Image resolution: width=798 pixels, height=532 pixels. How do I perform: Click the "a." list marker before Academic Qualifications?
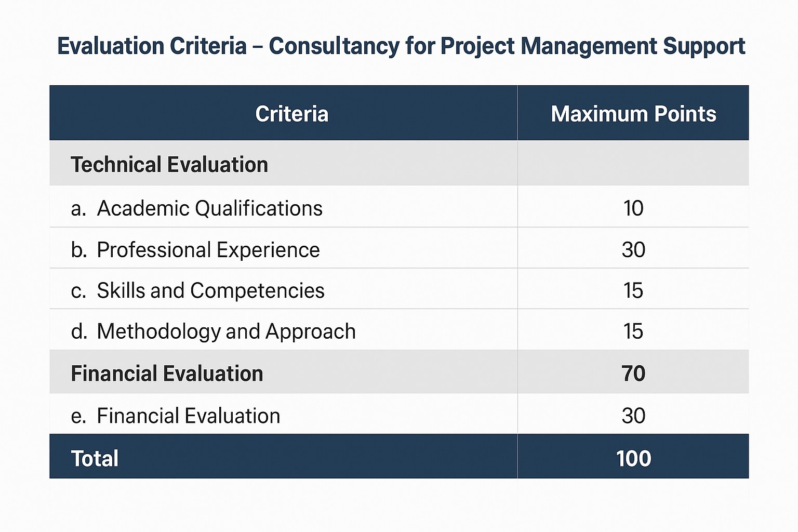coord(78,209)
